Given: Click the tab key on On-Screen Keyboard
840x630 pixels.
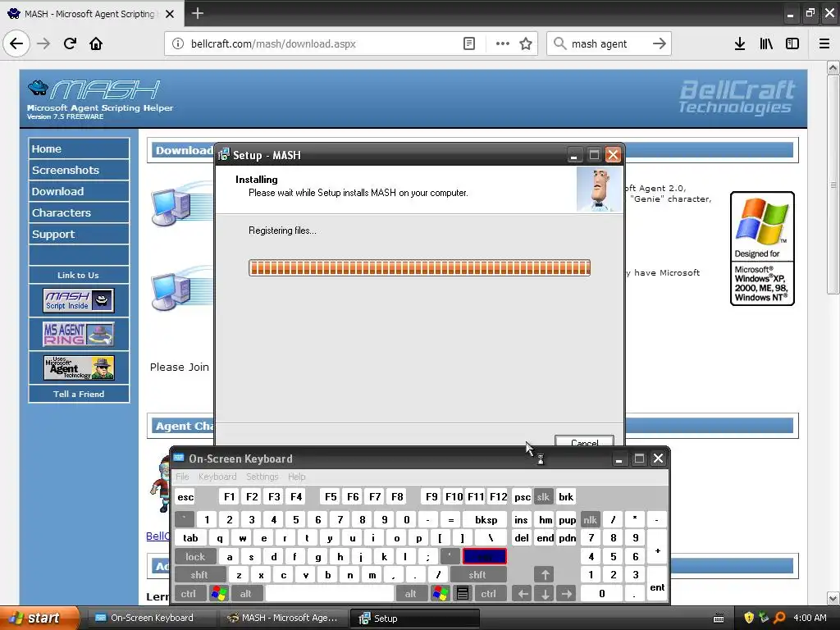Looking at the screenshot, I should (190, 538).
